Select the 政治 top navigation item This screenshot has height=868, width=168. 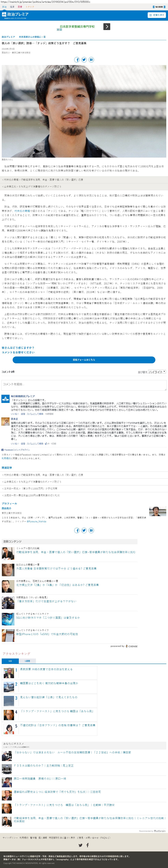pyautogui.click(x=4, y=7)
